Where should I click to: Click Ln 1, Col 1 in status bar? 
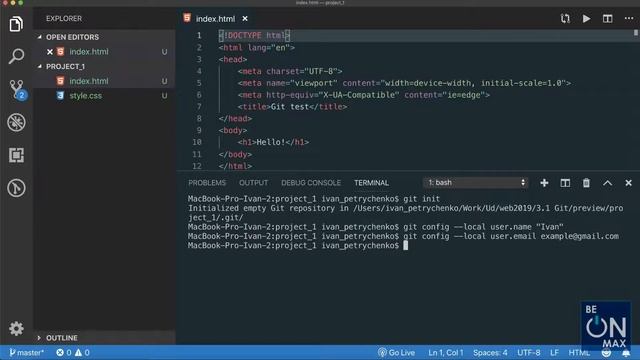(x=445, y=353)
